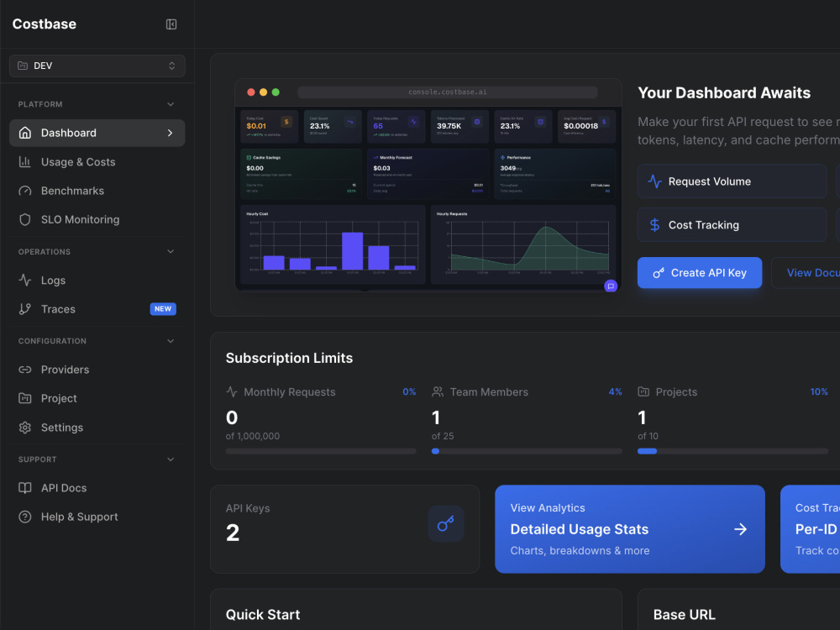Click the Team Members progress bar

[527, 451]
